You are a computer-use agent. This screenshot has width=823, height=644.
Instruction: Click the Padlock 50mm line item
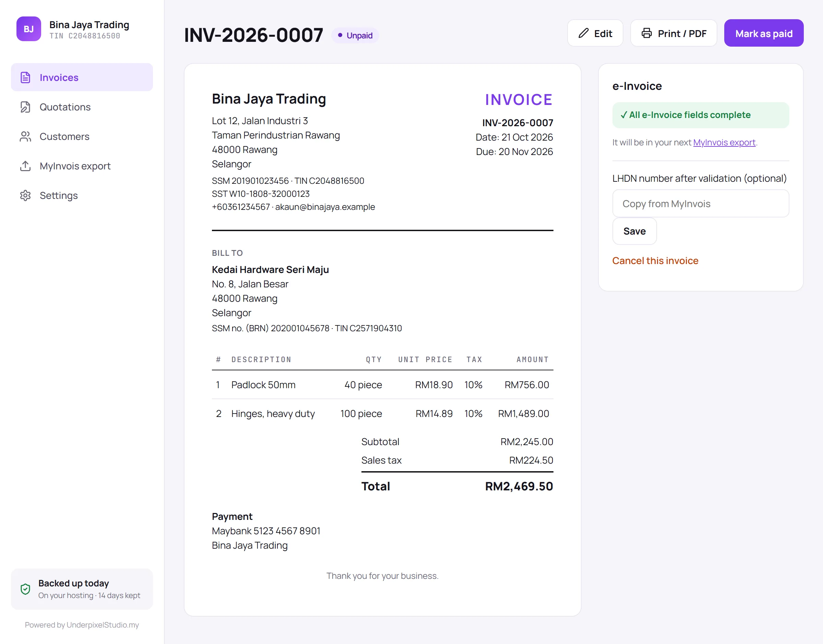[x=263, y=385]
